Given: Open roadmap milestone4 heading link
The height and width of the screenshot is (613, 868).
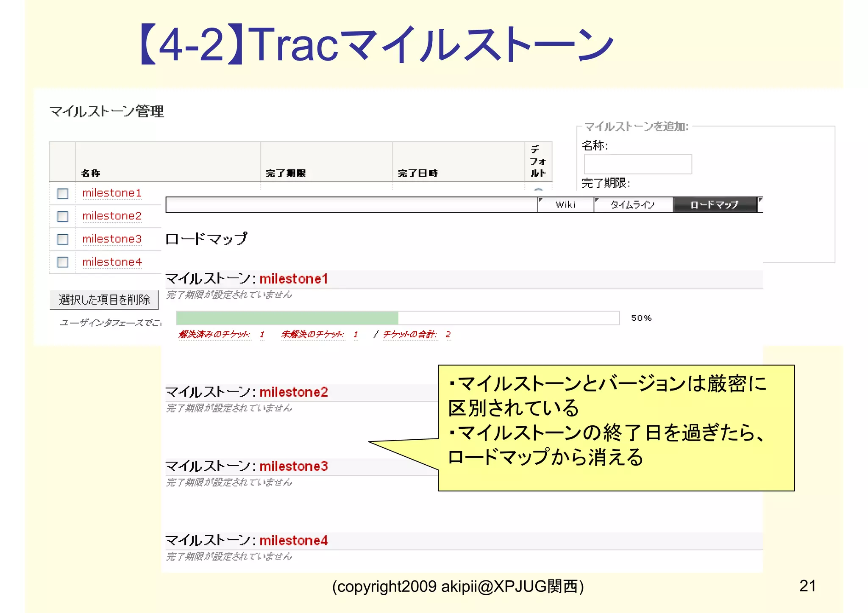Looking at the screenshot, I should click(294, 541).
